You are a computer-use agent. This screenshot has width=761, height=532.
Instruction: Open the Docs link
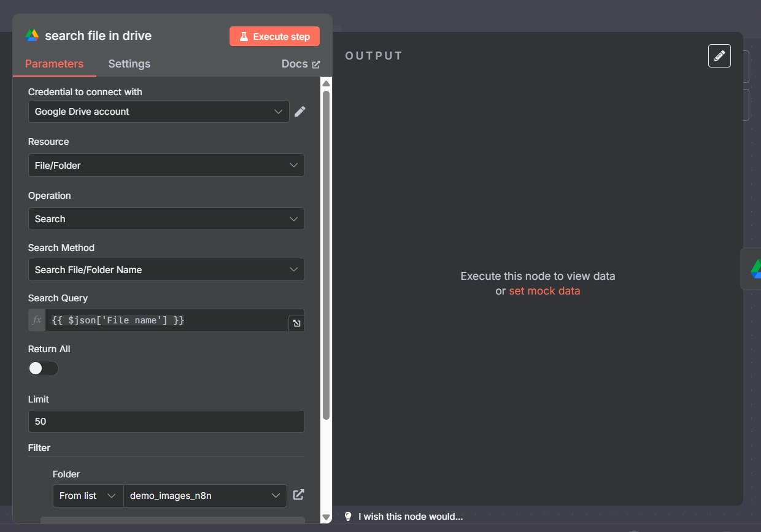click(x=301, y=64)
